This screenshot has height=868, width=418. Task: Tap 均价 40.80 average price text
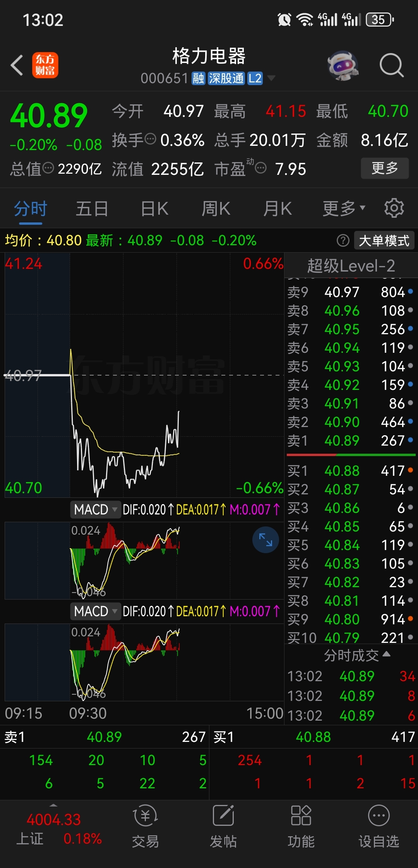coord(43,240)
